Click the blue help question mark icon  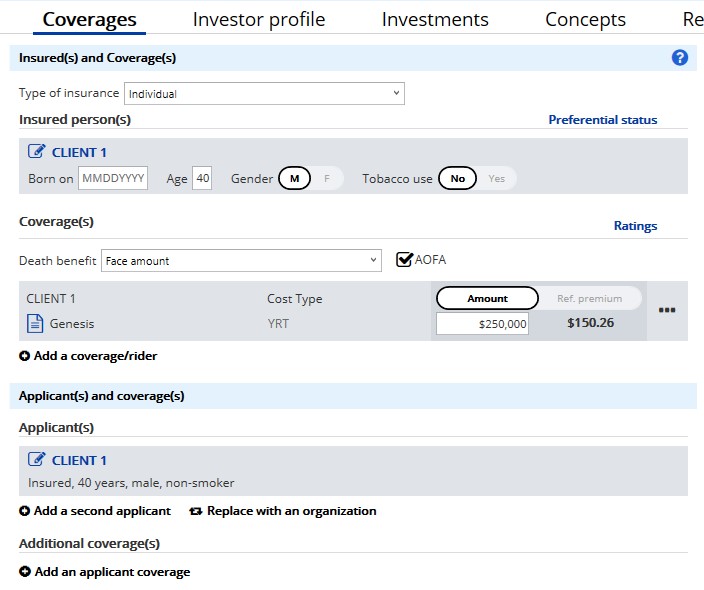point(680,58)
